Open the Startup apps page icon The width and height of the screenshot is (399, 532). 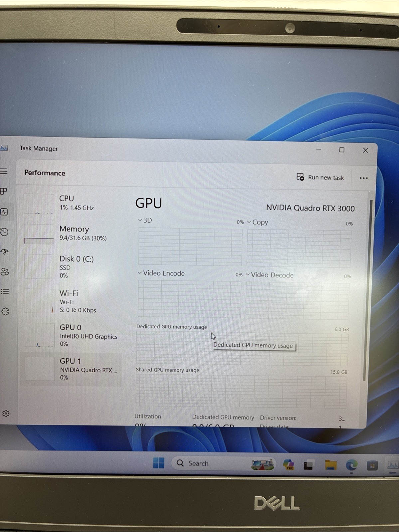tap(5, 252)
